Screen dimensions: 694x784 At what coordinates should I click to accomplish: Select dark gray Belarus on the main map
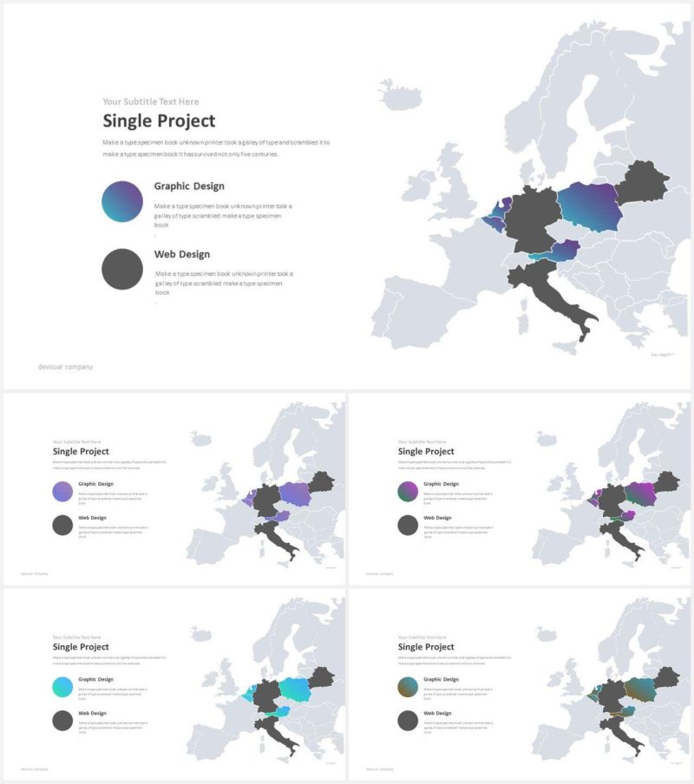pos(643,182)
